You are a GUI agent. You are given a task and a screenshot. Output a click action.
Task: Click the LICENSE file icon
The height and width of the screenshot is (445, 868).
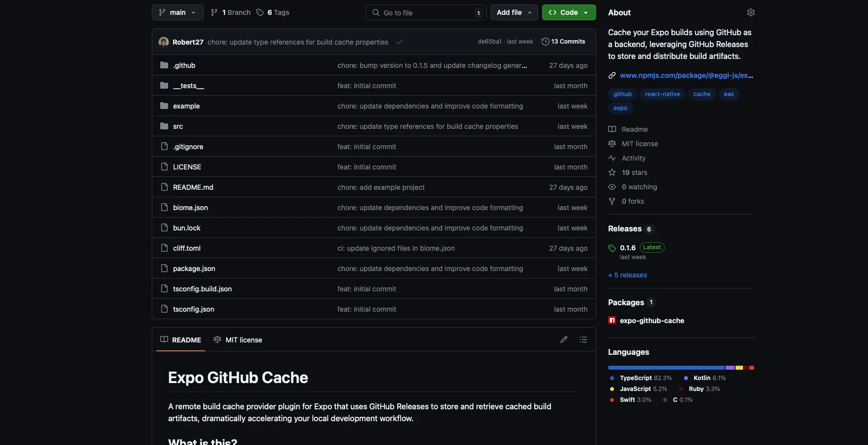click(164, 167)
